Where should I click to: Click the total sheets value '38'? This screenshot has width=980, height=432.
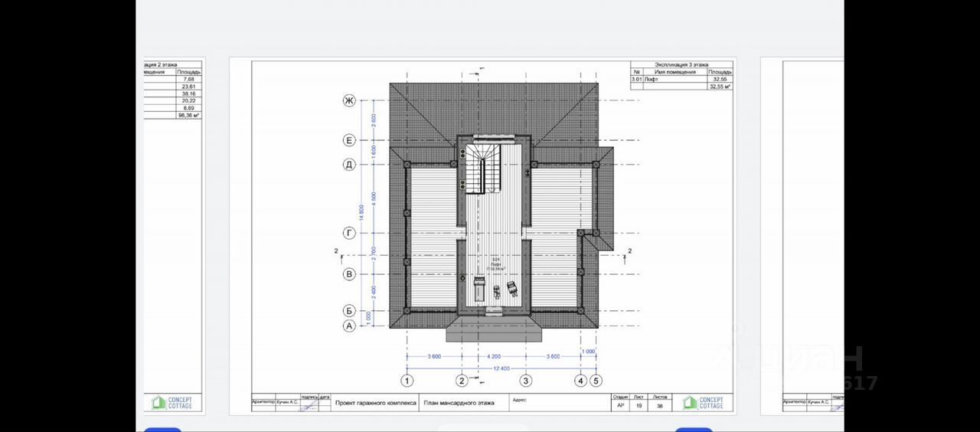tap(660, 407)
